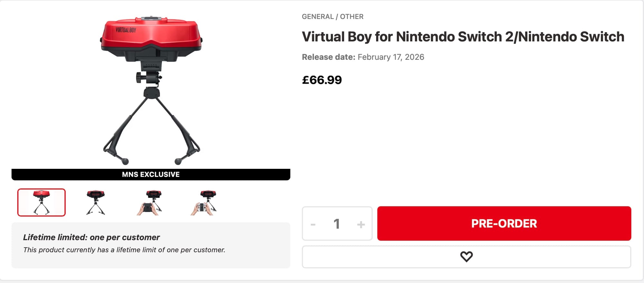Click the heart wishlist icon

click(x=466, y=257)
